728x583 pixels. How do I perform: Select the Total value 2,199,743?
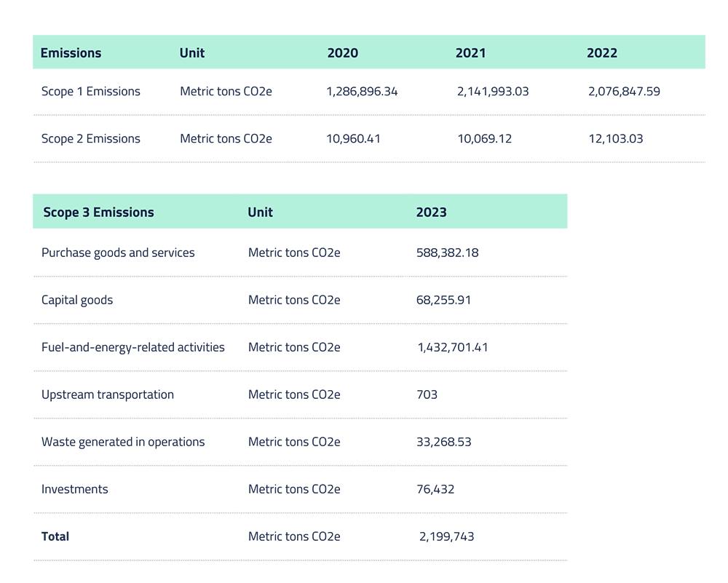(x=446, y=537)
